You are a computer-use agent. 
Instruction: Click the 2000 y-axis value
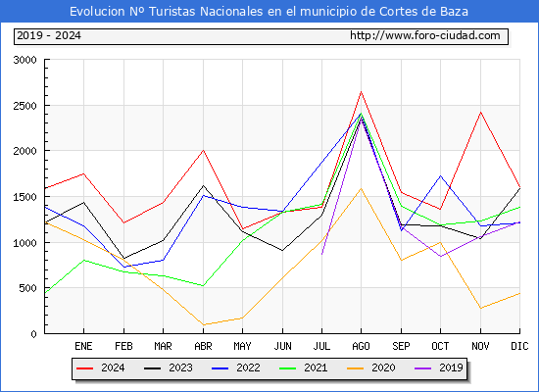point(24,151)
